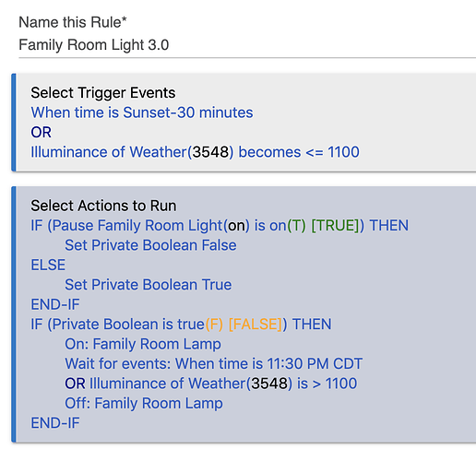Select the 'Set Private Boolean False' action

(x=150, y=245)
